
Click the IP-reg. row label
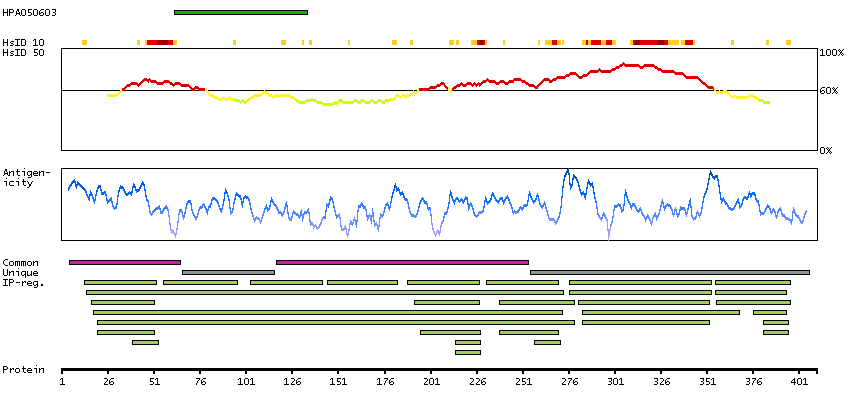tap(22, 282)
